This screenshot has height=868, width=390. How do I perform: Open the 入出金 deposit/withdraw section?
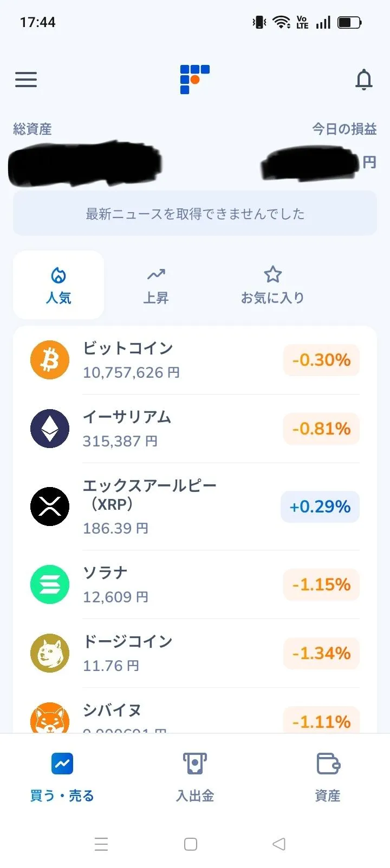(x=195, y=777)
